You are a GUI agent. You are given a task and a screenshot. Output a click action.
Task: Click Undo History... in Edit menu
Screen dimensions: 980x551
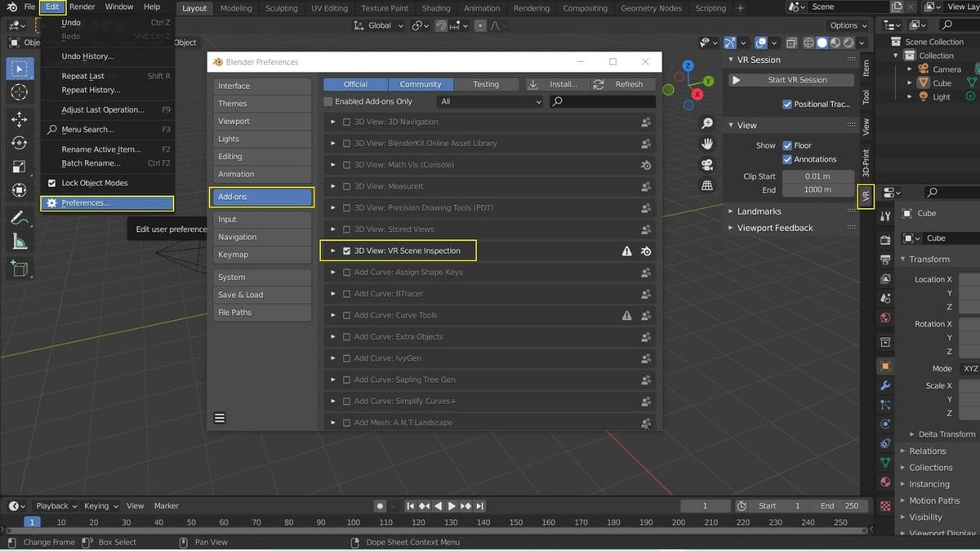[87, 56]
